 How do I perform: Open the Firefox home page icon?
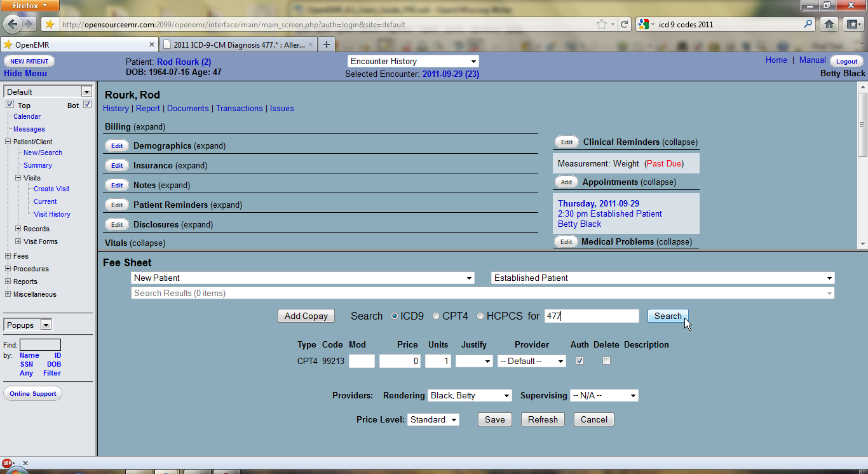(x=829, y=25)
